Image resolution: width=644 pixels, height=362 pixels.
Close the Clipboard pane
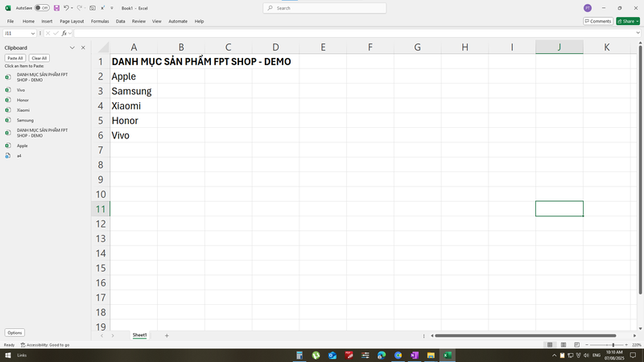click(83, 48)
